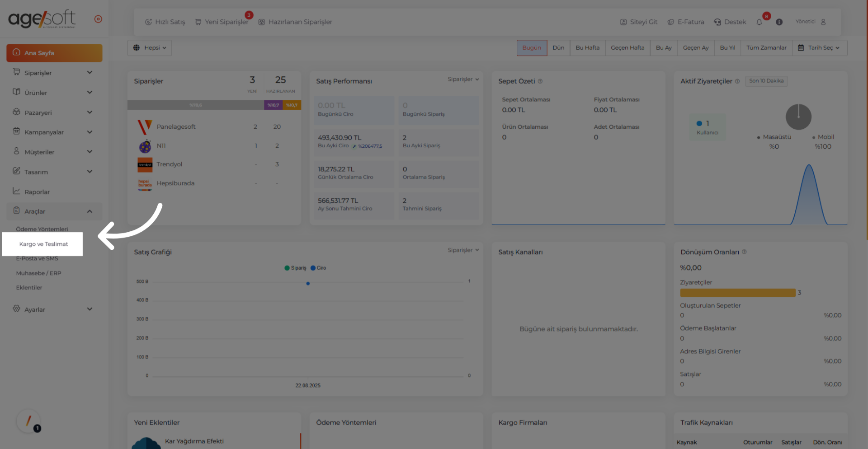Select Geçen Ay date filter
This screenshot has width=868, height=449.
696,48
